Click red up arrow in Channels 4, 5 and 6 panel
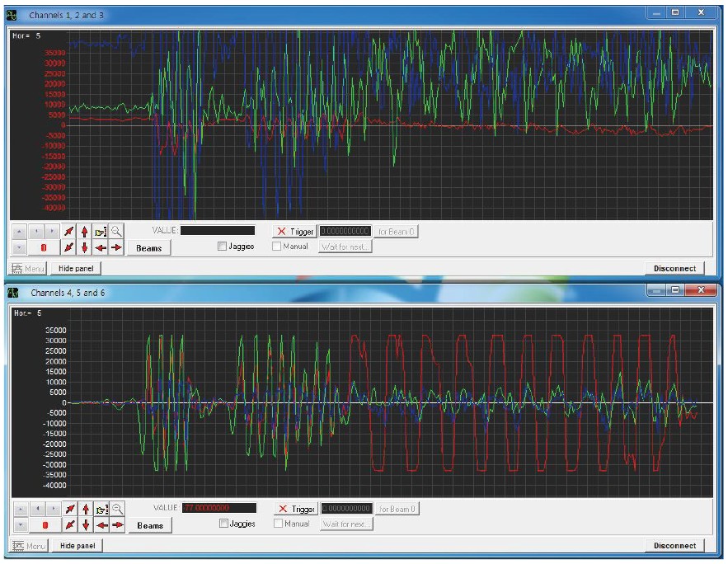 click(x=86, y=509)
